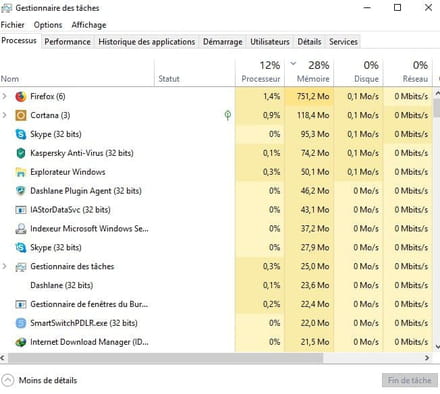
Task: Click the horizontal scrollbar right arrow
Action: [x=427, y=358]
